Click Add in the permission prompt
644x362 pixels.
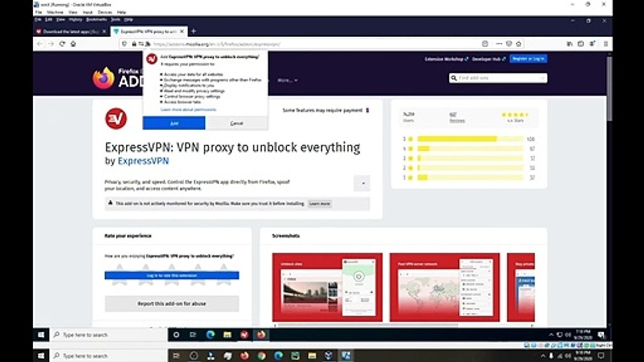tap(174, 123)
